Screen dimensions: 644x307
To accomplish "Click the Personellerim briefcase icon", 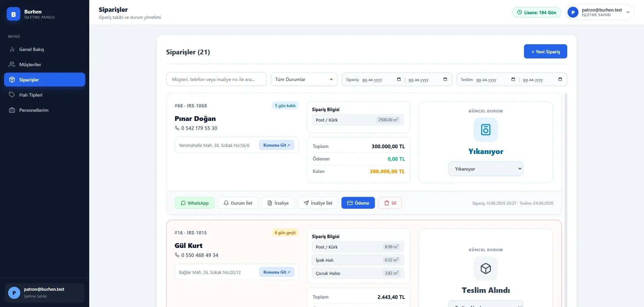I will [12, 110].
